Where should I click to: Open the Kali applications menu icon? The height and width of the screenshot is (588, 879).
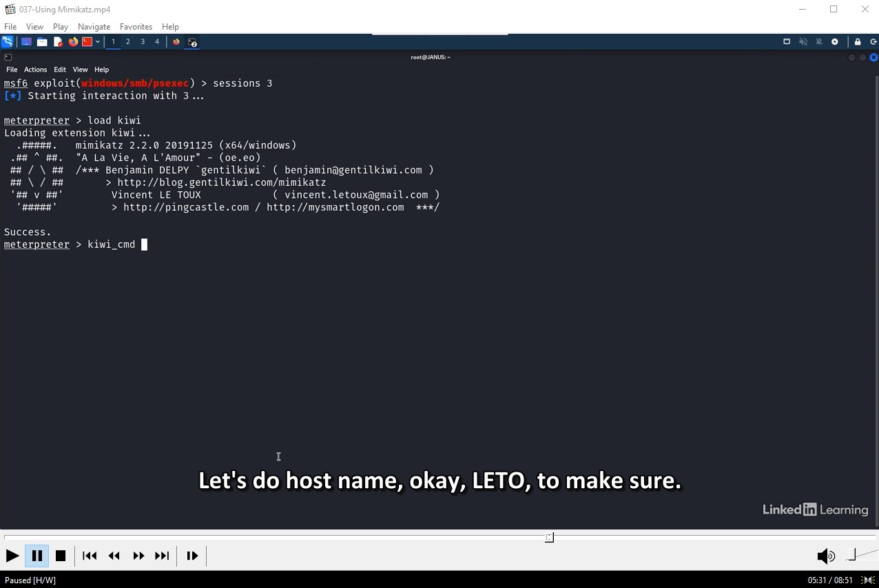(8, 42)
